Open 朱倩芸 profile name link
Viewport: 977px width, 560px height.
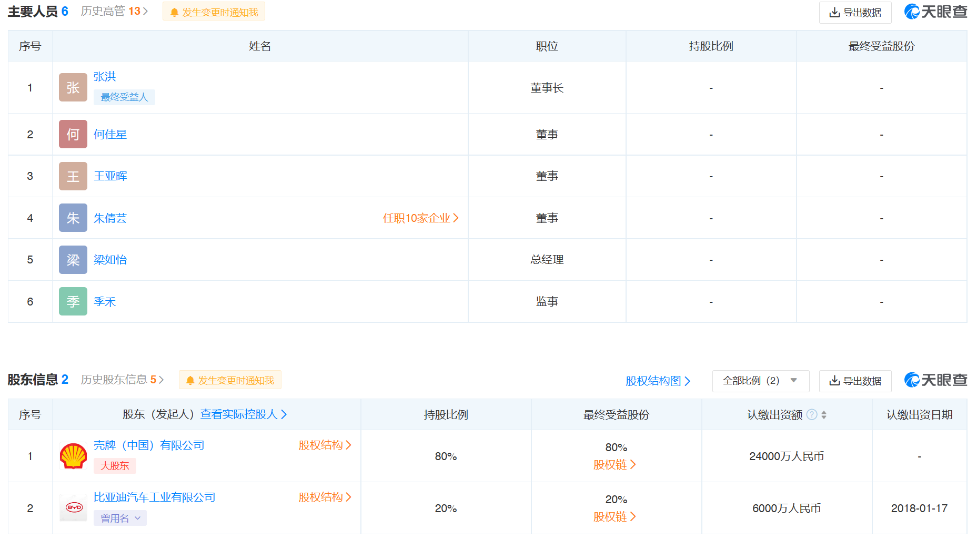[x=110, y=218]
